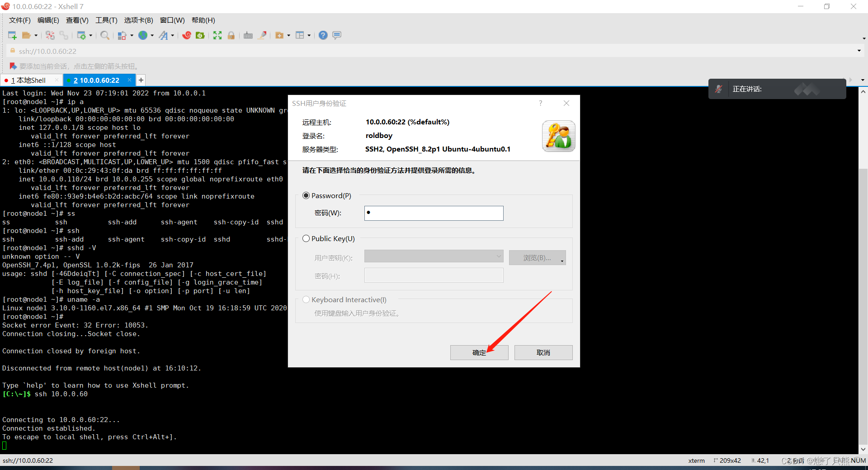The height and width of the screenshot is (470, 868).
Task: Select the Password(P) radio option
Action: [x=306, y=195]
